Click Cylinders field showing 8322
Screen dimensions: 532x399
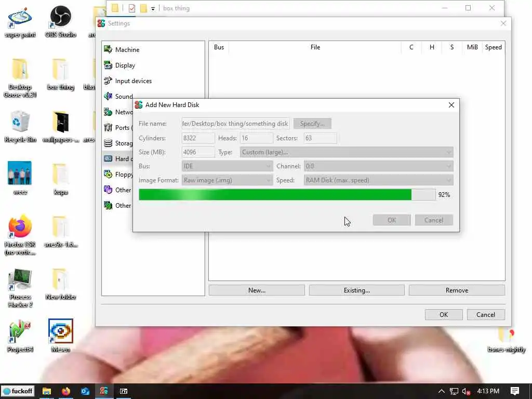coord(198,138)
